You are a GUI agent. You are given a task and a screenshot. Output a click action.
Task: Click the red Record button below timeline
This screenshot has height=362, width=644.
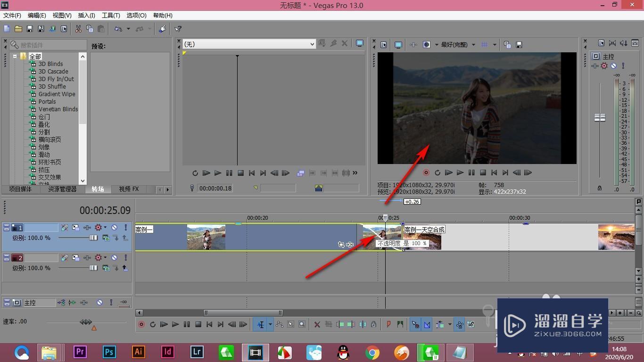pos(141,324)
